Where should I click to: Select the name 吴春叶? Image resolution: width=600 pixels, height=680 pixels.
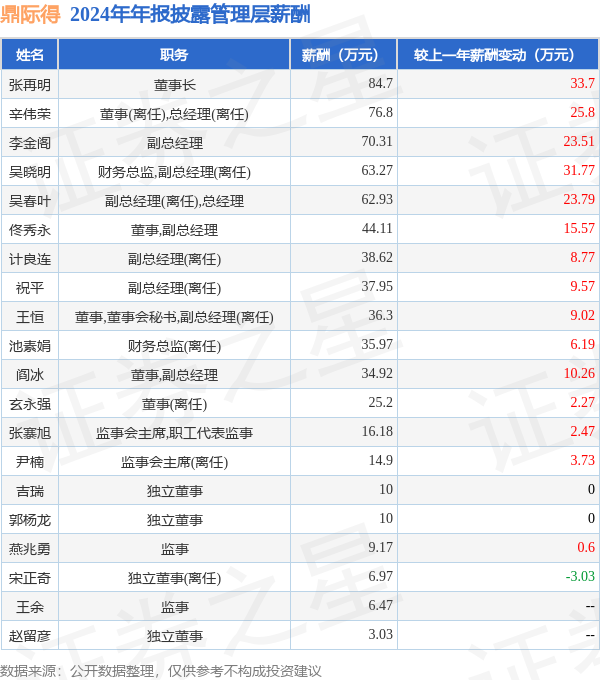tap(30, 201)
